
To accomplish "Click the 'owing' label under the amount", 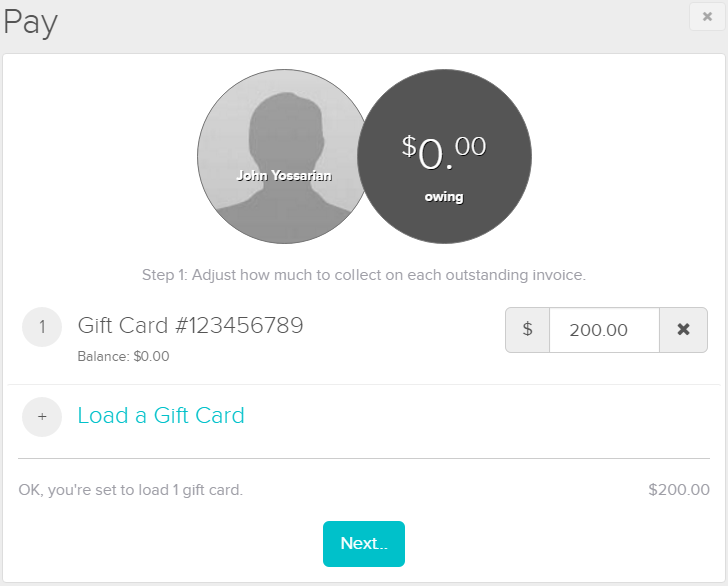I will pos(444,197).
